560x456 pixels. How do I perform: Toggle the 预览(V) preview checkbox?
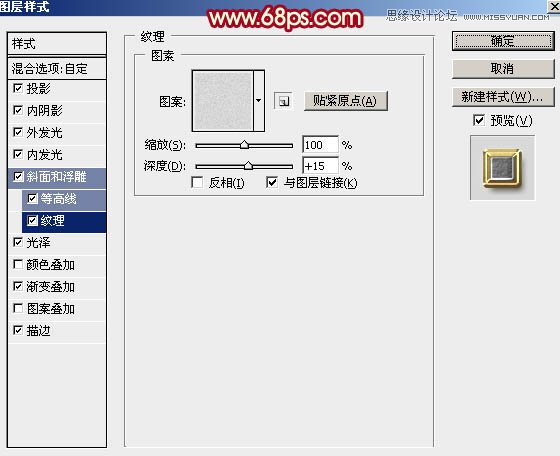click(x=479, y=120)
